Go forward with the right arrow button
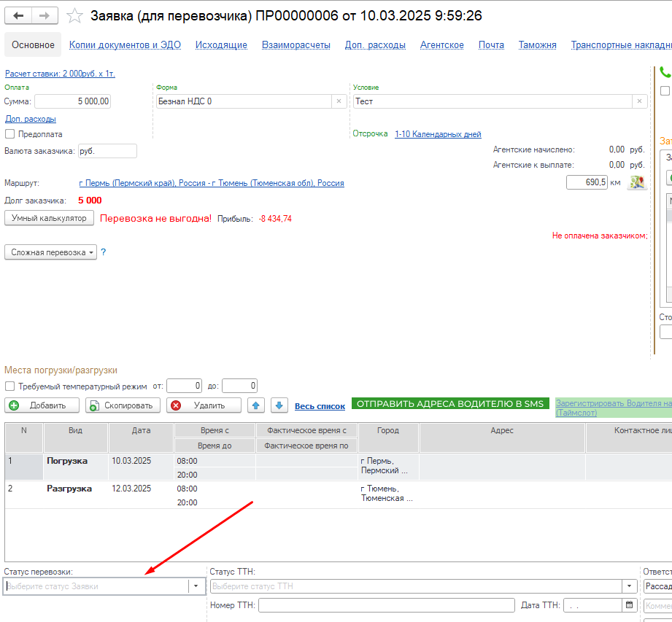Screen dimensions: 672x622 (44, 16)
